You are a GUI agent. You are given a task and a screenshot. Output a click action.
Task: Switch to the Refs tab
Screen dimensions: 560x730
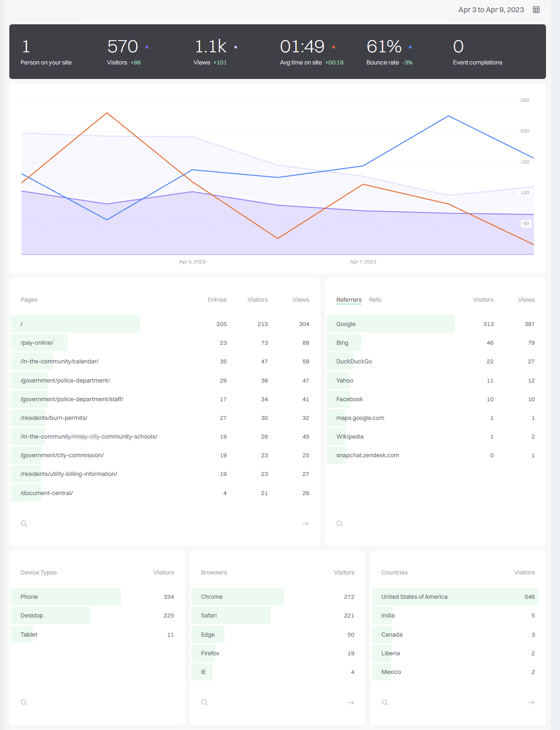[375, 300]
